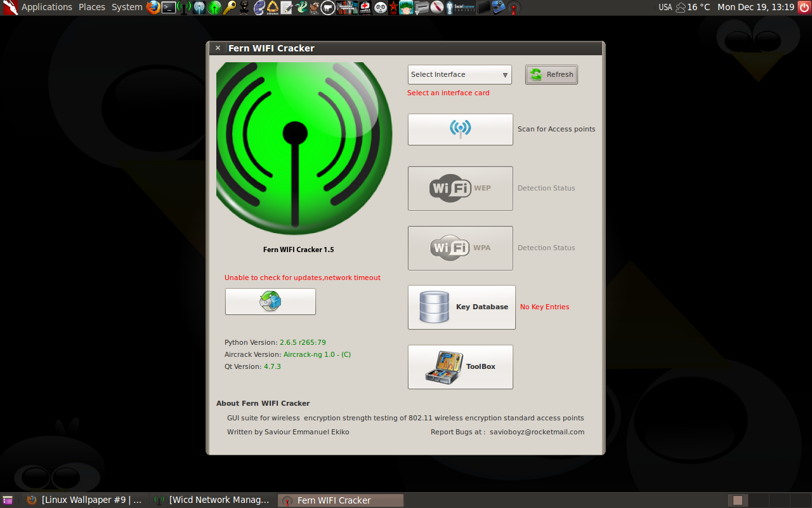Click the green Fern launcher in top panel

tap(214, 7)
